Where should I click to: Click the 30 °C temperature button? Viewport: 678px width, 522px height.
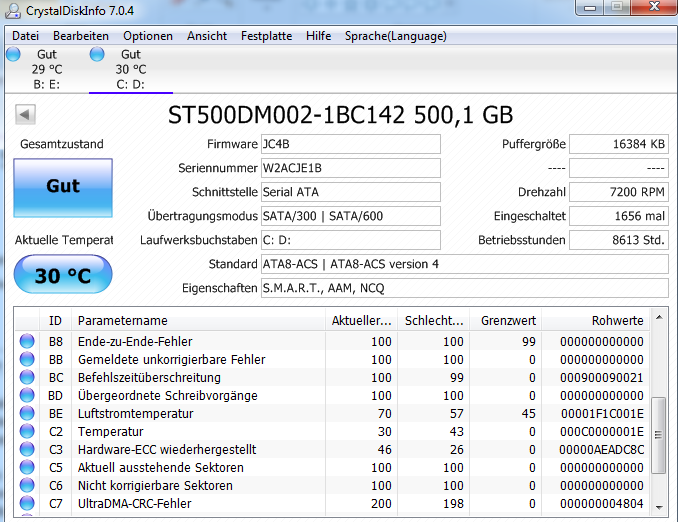click(x=63, y=274)
